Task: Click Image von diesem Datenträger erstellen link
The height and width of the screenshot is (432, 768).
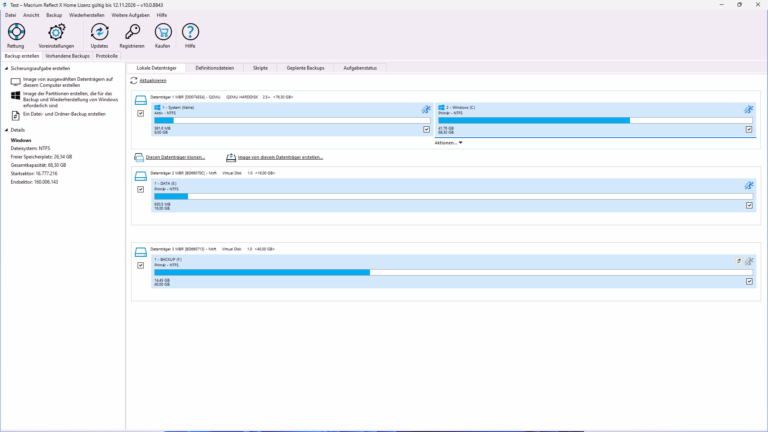Action: [x=280, y=157]
